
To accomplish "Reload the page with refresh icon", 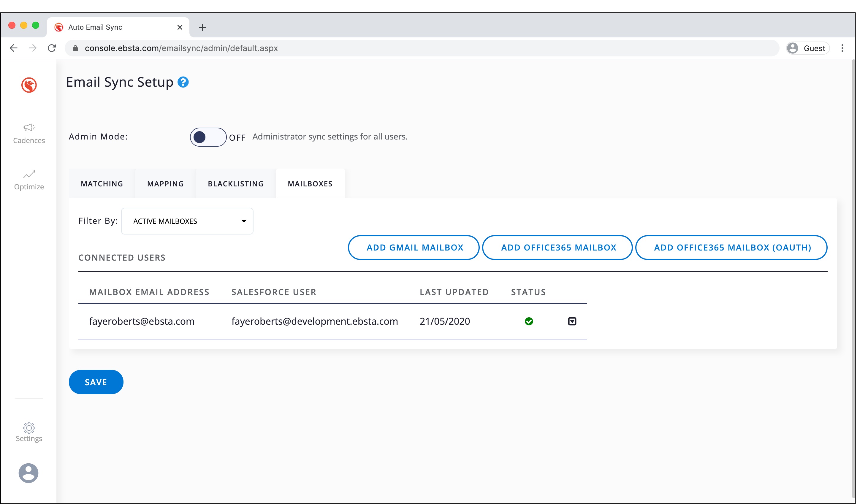I will coord(52,48).
